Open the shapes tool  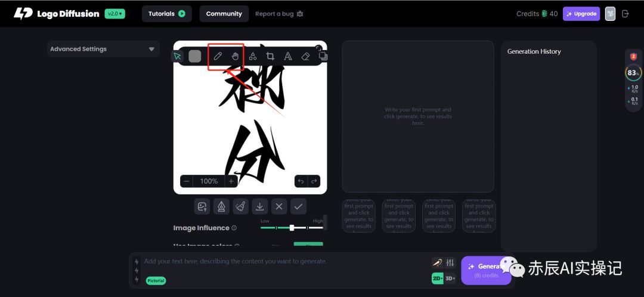coord(253,56)
